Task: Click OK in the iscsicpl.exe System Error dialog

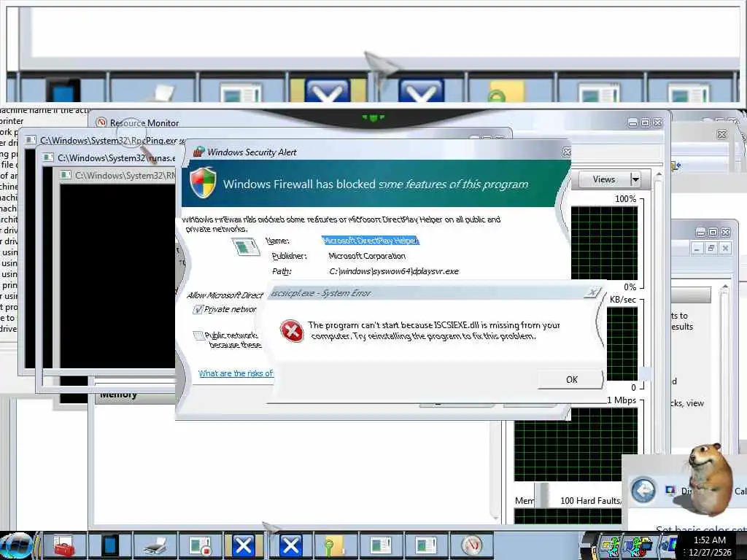Action: 571,379
